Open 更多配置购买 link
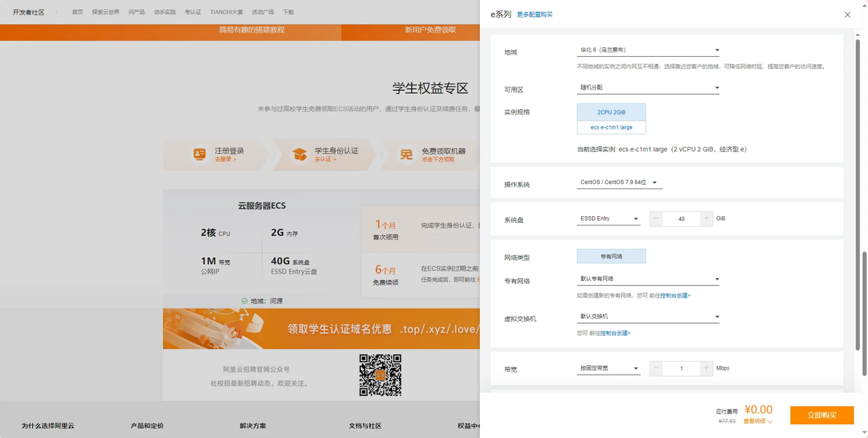The image size is (868, 438). [534, 15]
